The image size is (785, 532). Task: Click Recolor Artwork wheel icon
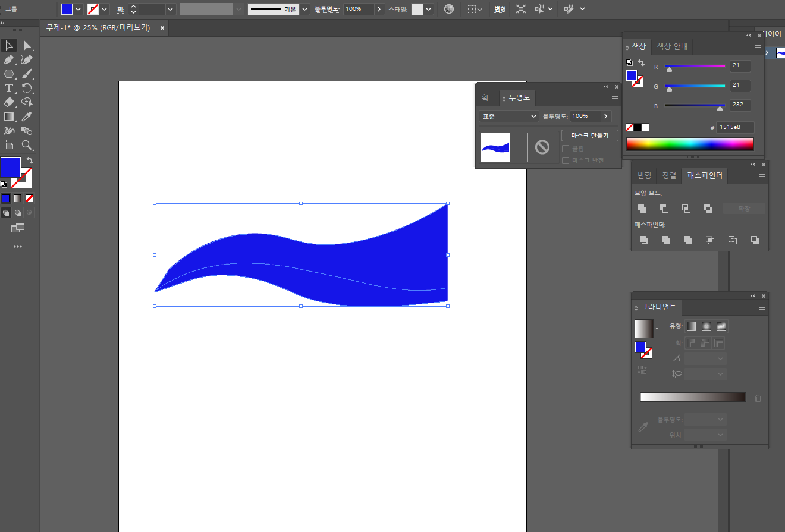[x=449, y=9]
